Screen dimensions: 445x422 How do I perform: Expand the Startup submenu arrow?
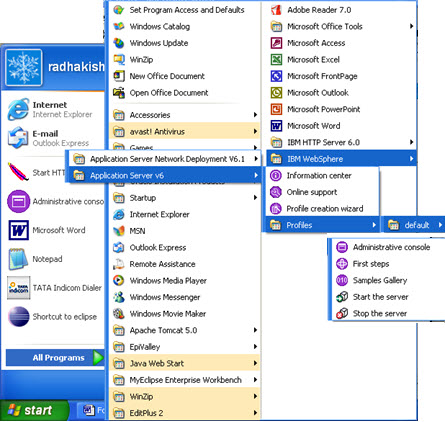click(x=255, y=198)
